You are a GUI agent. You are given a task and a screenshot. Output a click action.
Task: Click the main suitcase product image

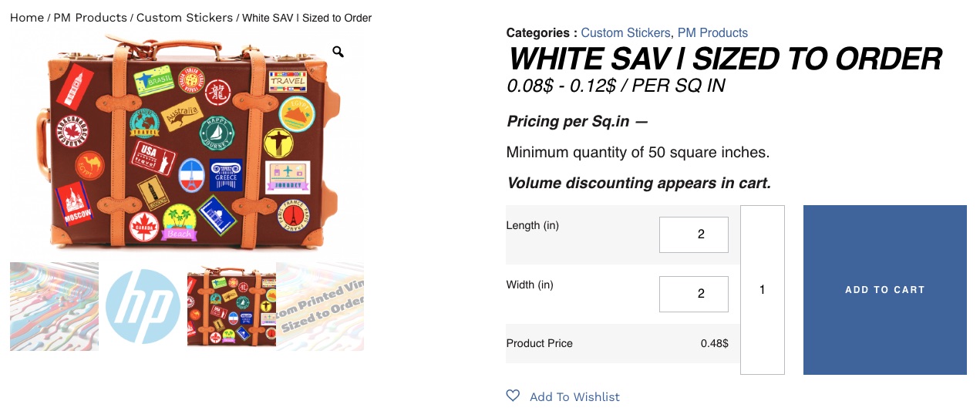click(187, 143)
